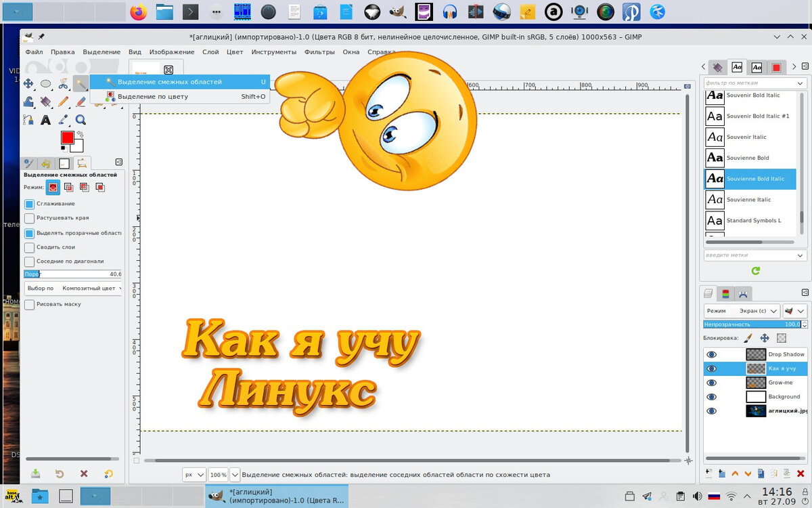Click Delete tool preset icon
The height and width of the screenshot is (508, 812).
point(84,473)
